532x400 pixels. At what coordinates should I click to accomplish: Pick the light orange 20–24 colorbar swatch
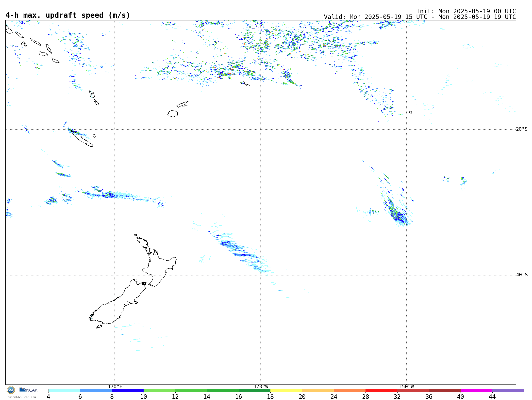pos(318,391)
